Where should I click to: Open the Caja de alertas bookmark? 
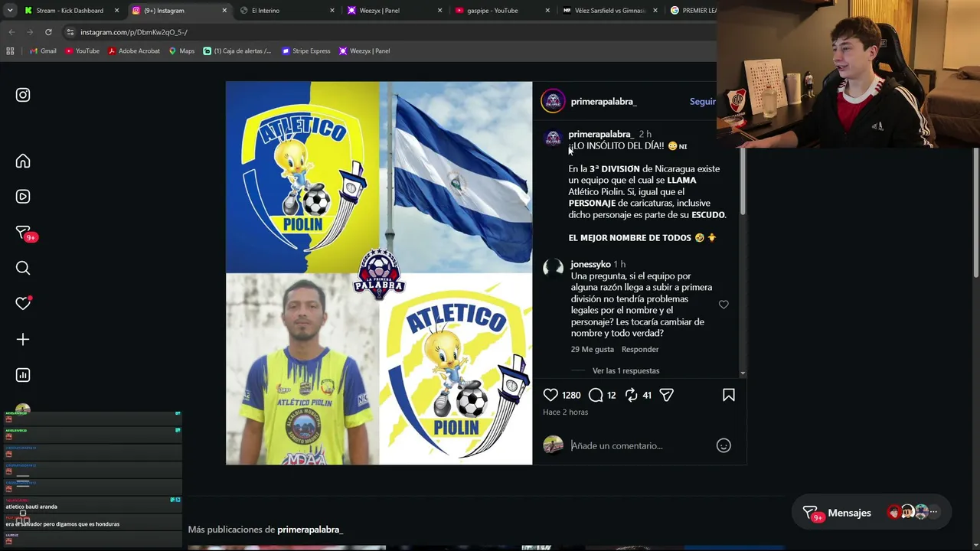coord(237,51)
